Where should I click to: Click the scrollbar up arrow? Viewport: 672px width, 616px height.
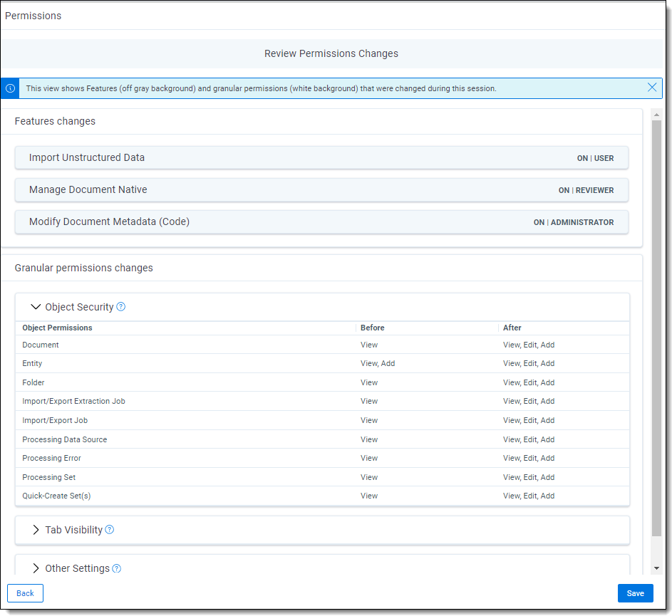[656, 115]
